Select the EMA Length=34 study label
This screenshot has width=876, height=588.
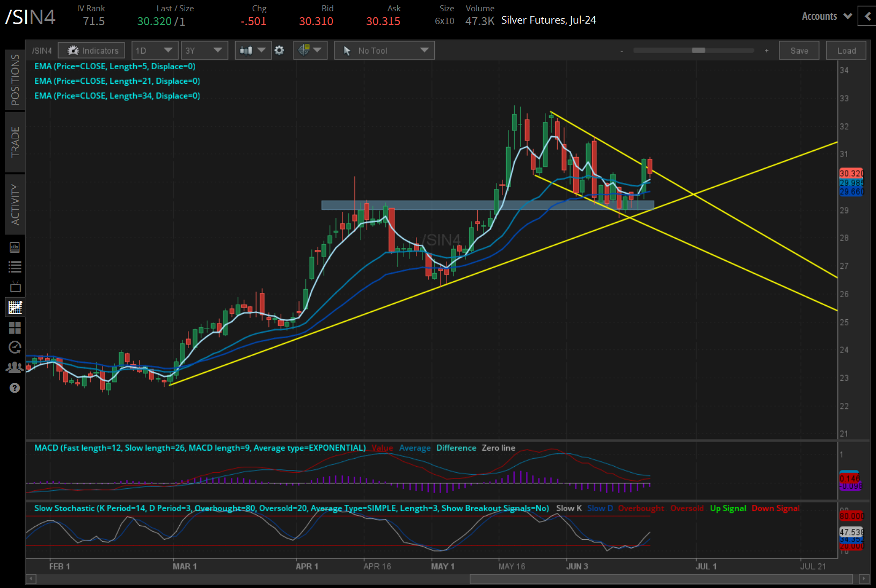click(117, 95)
